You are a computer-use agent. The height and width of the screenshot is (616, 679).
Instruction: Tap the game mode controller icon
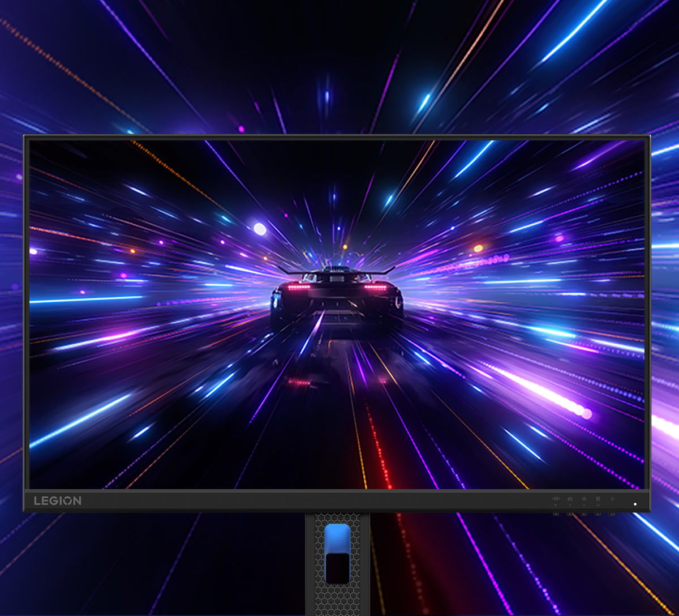[570, 499]
